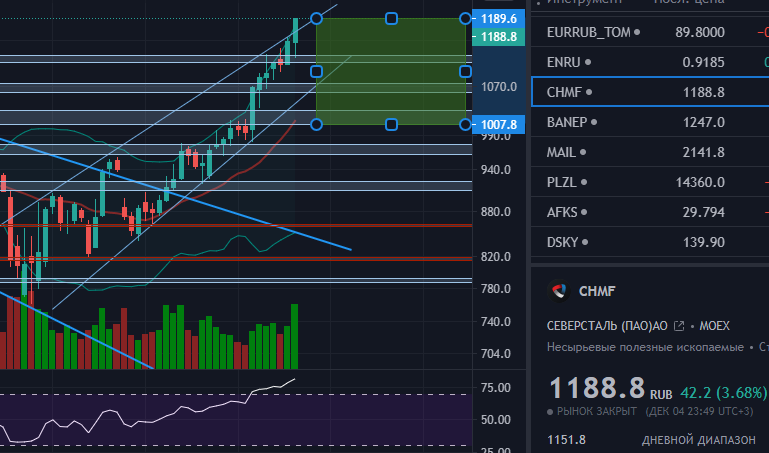Click the 42.2 (3.68%) price change value
This screenshot has width=769, height=453.
[723, 393]
